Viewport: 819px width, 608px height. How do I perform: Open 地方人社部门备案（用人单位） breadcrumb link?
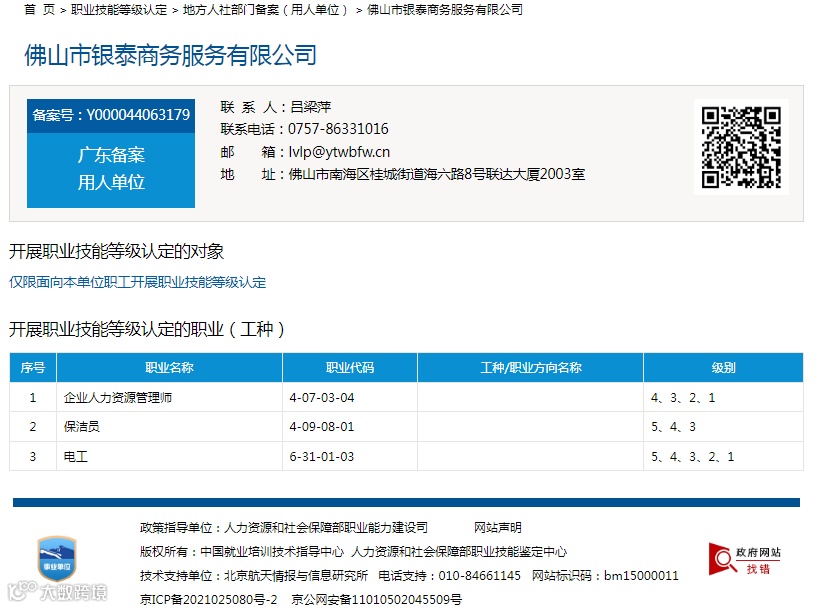point(265,9)
